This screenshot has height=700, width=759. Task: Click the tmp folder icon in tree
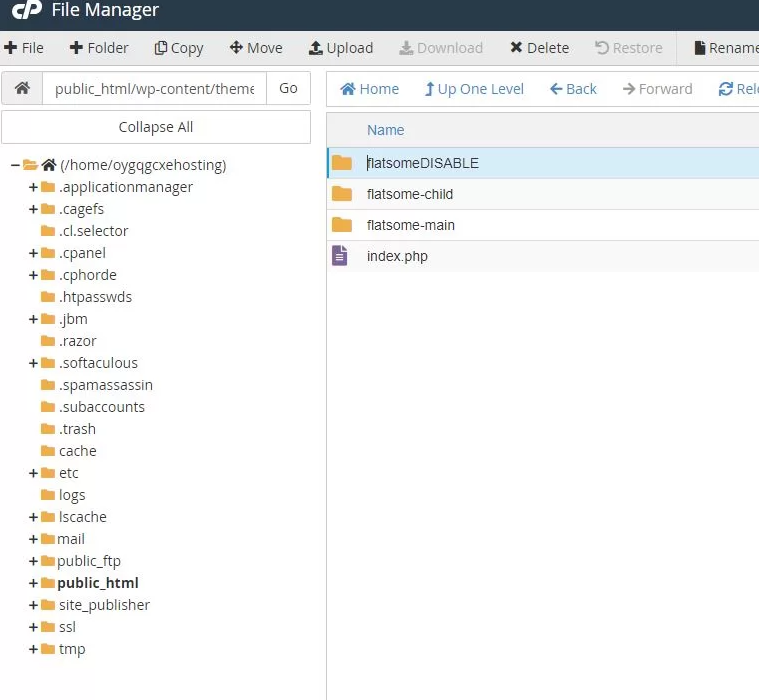pyautogui.click(x=47, y=649)
